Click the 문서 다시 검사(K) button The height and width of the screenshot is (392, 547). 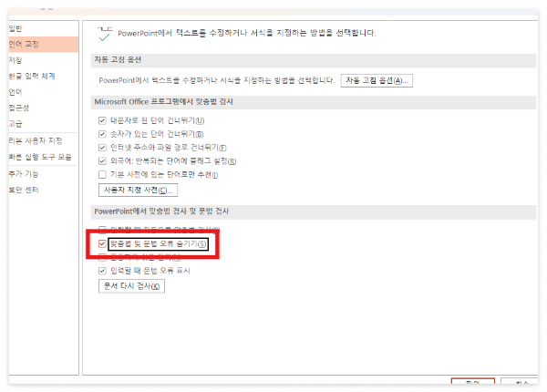(131, 286)
